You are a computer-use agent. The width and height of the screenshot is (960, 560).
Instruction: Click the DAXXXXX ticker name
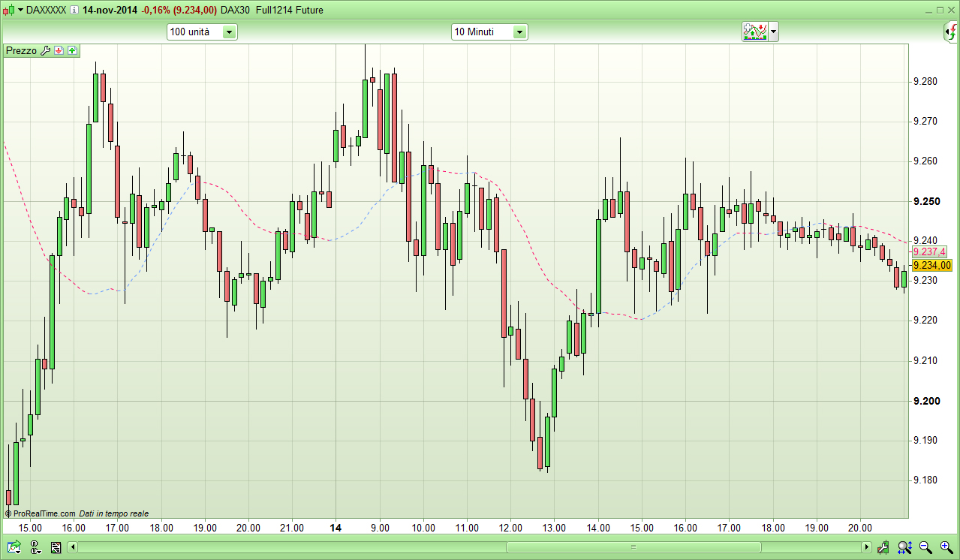pyautogui.click(x=47, y=11)
